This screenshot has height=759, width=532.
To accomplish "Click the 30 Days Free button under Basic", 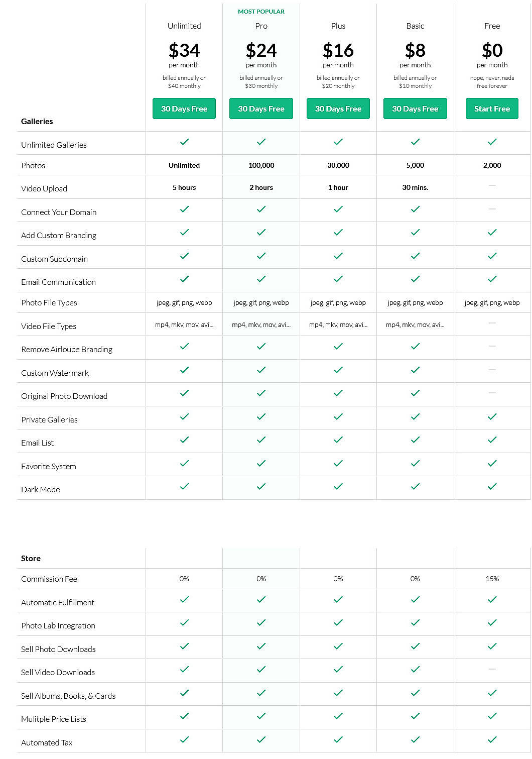I will coord(415,109).
